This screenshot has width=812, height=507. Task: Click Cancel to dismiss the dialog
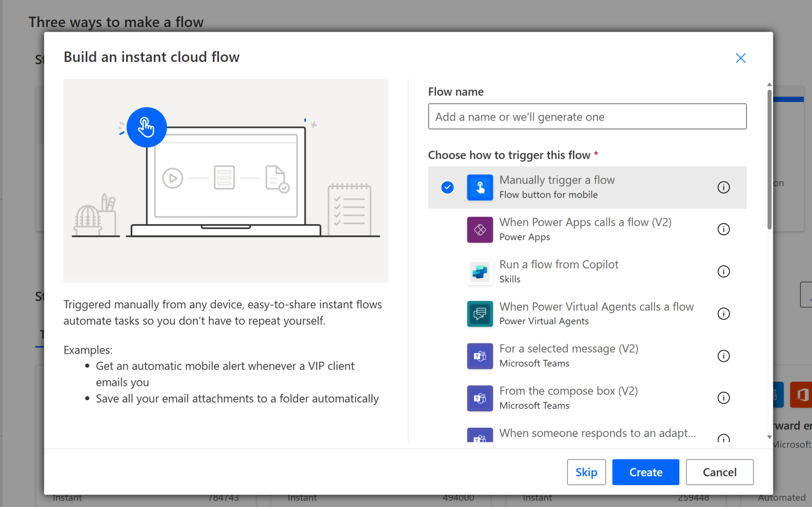tap(719, 472)
